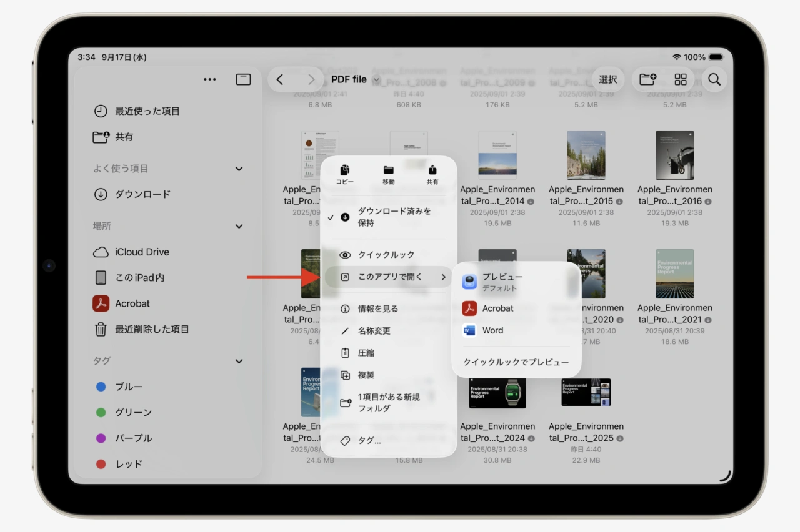Open the Acrobat sidebar icon

pyautogui.click(x=101, y=303)
